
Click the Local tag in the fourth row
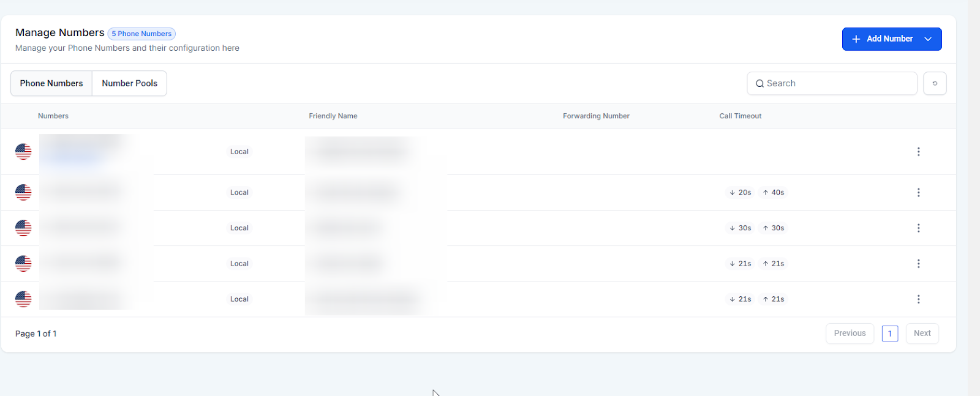click(x=239, y=263)
